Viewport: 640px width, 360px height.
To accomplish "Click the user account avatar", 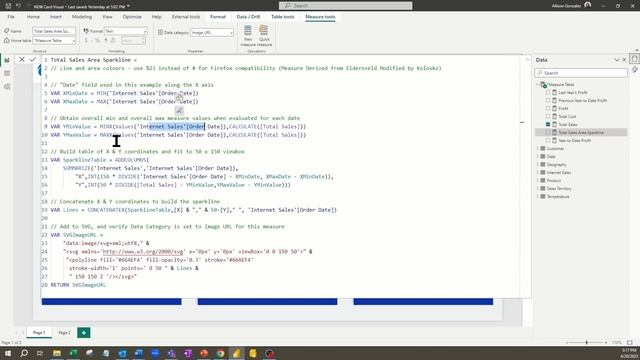I will point(587,5).
